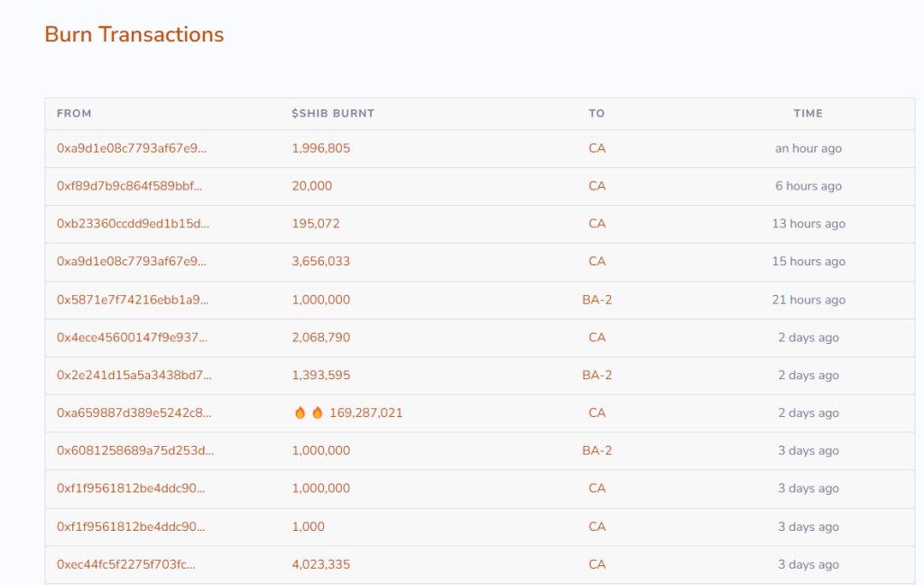Click the burnt amount 1,996,805
The height and width of the screenshot is (585, 924).
(321, 148)
